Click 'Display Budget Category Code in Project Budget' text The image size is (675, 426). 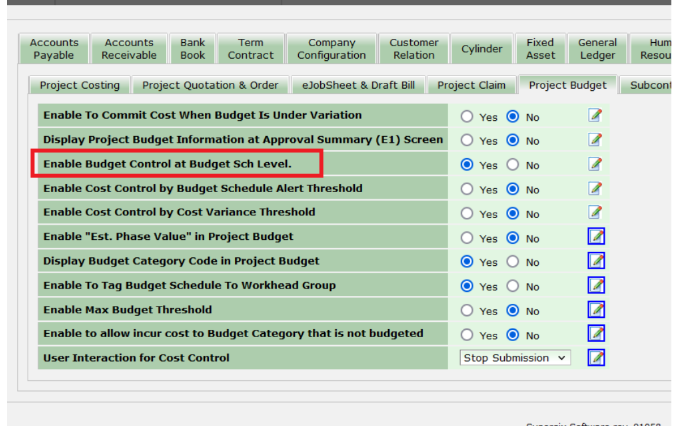pyautogui.click(x=181, y=261)
